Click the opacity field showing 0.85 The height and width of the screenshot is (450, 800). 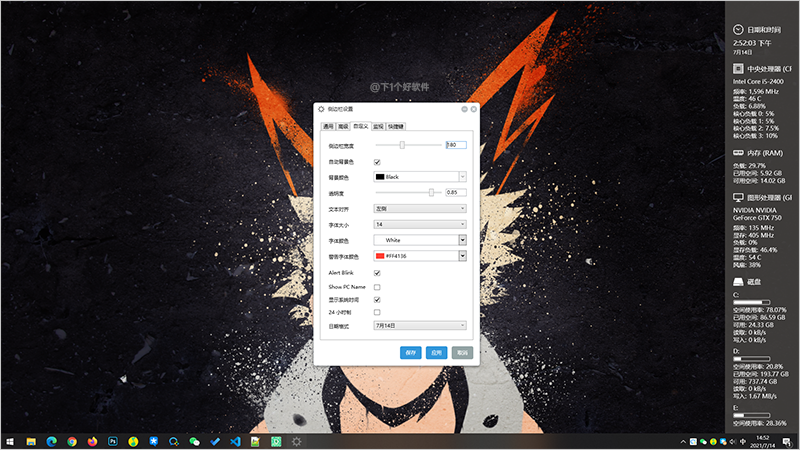point(456,192)
